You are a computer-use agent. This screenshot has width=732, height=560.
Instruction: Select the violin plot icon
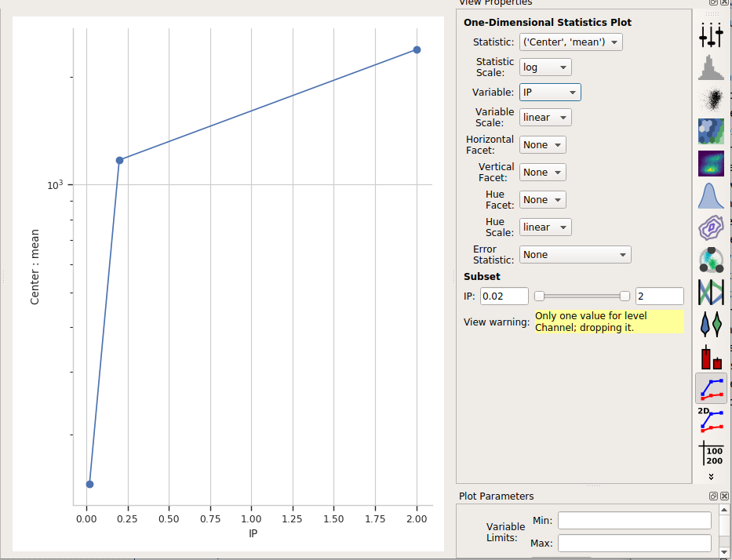click(x=711, y=325)
